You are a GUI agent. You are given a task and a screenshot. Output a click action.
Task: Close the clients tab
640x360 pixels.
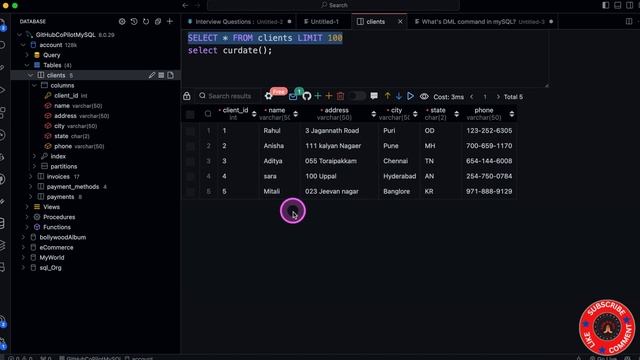point(400,22)
